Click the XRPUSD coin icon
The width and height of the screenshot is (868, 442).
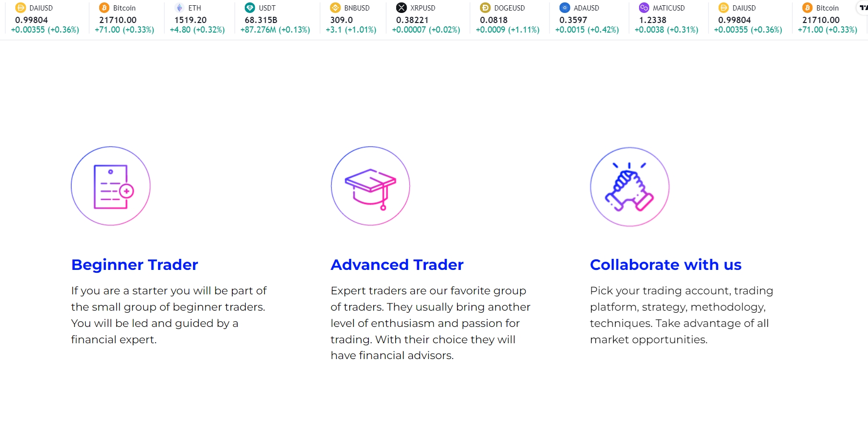tap(401, 8)
